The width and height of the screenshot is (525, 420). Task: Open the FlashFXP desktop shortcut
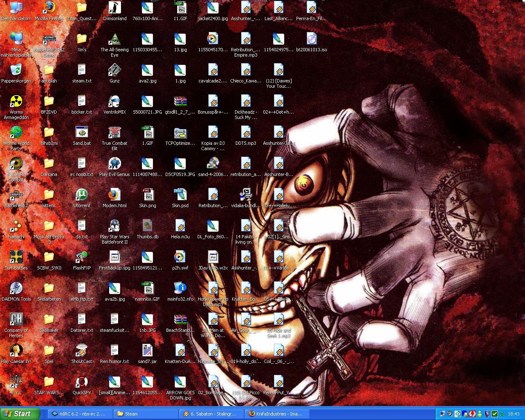tap(82, 258)
